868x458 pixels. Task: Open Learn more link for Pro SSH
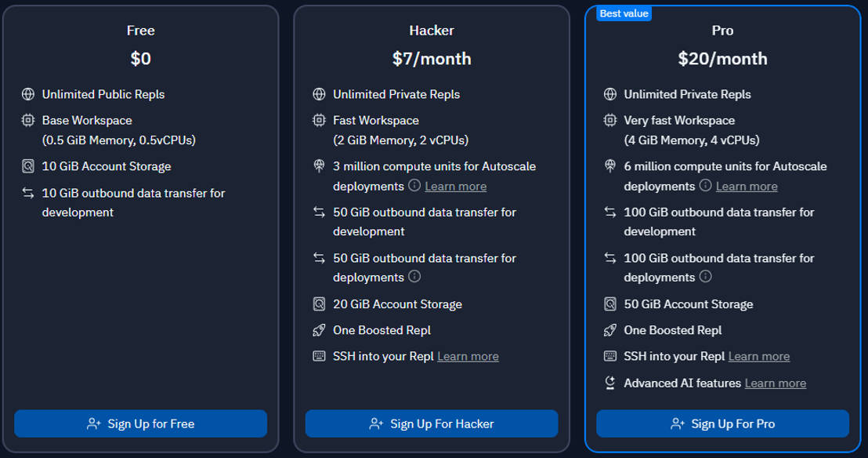point(758,357)
